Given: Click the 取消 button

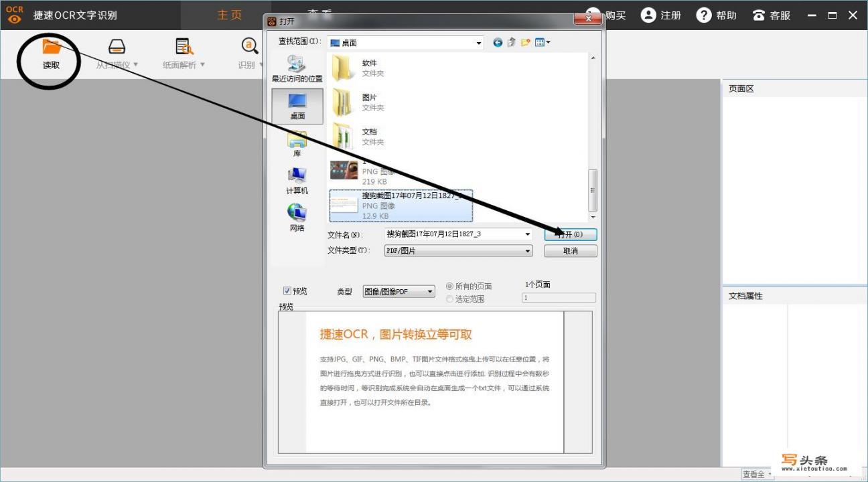Looking at the screenshot, I should (x=570, y=251).
